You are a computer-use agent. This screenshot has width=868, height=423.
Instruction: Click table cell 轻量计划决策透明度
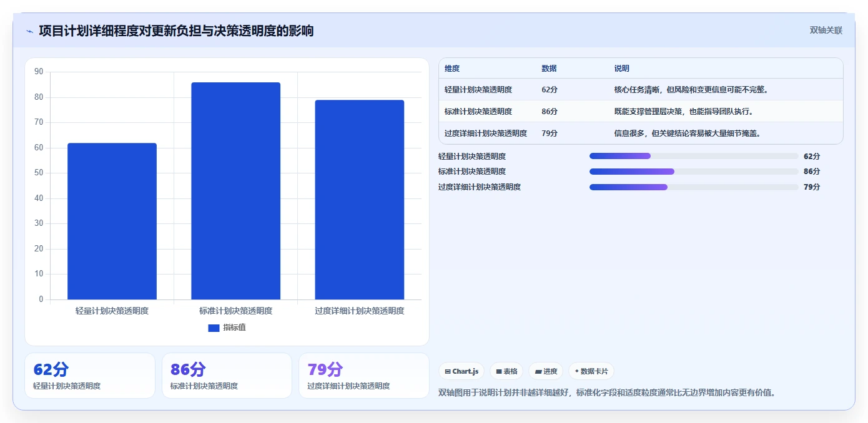[478, 90]
